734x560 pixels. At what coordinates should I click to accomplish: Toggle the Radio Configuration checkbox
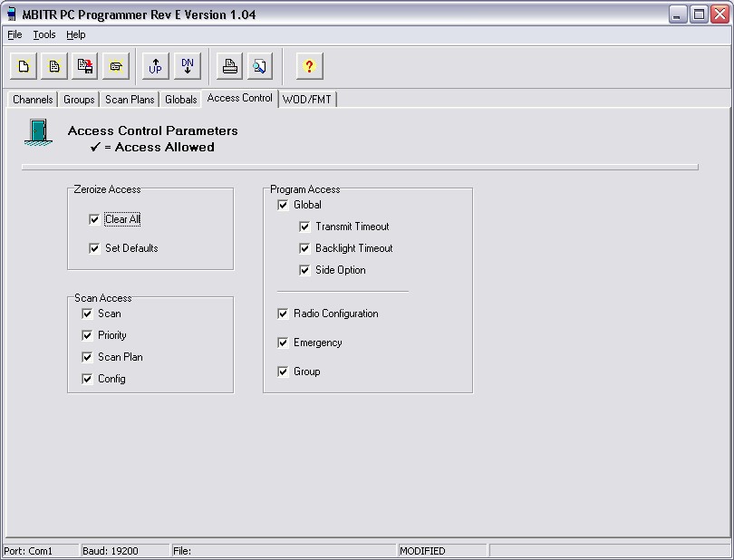(283, 314)
